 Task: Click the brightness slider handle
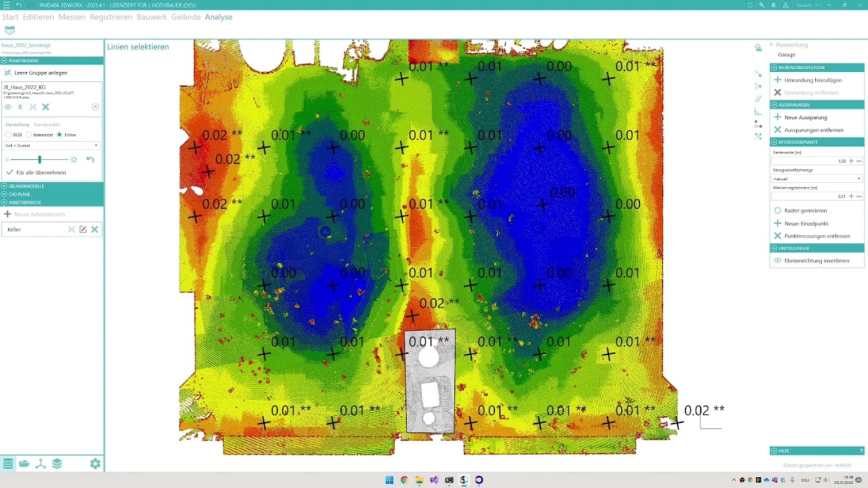39,159
